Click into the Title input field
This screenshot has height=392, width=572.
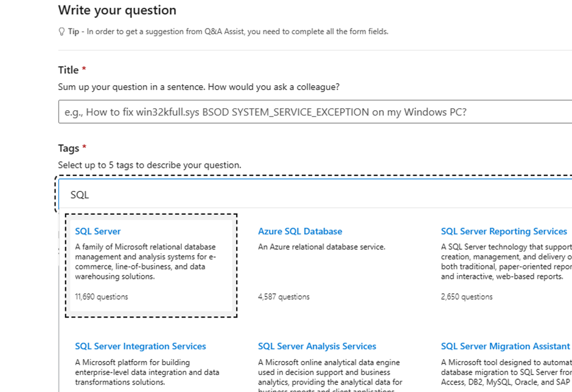click(315, 111)
